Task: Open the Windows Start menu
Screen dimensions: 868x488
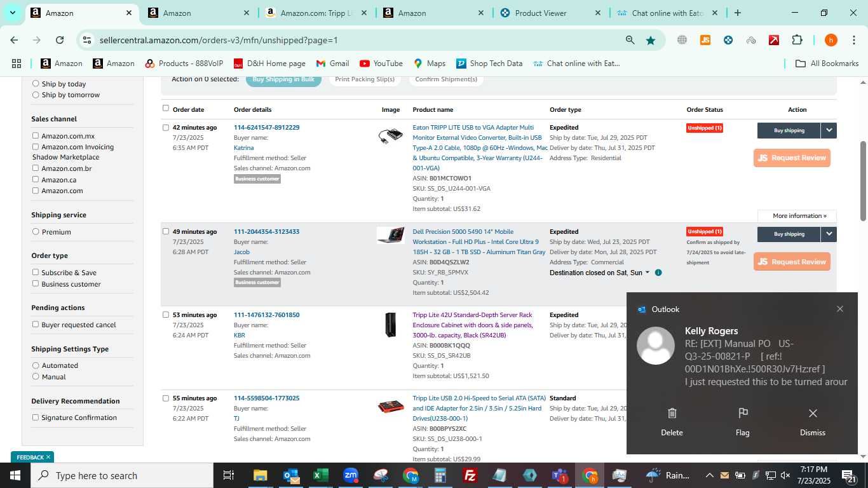Action: coord(15,475)
